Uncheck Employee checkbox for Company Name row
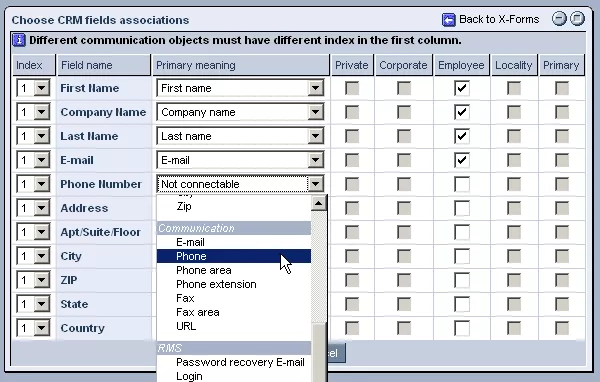 (462, 112)
